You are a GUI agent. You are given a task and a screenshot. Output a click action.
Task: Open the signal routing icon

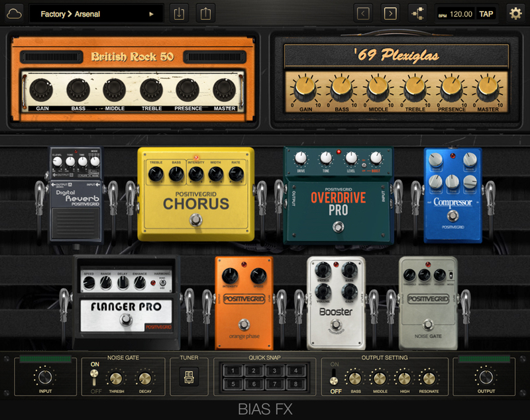(418, 14)
